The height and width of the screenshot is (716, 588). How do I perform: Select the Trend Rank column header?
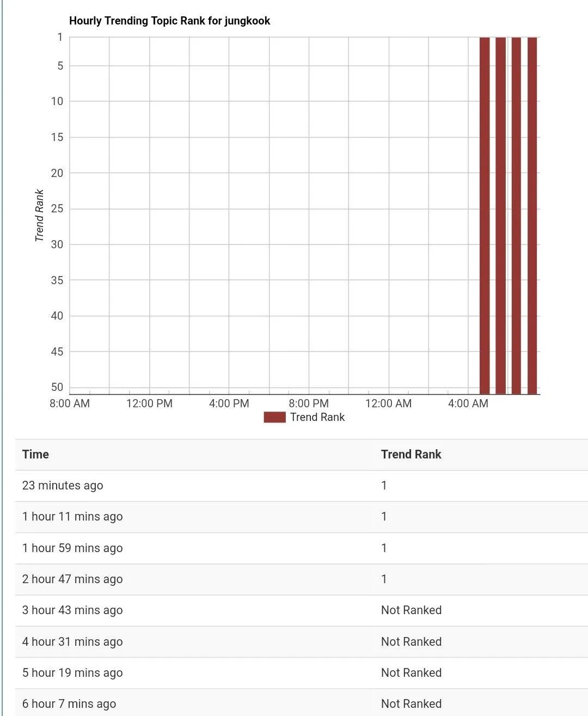(x=411, y=454)
